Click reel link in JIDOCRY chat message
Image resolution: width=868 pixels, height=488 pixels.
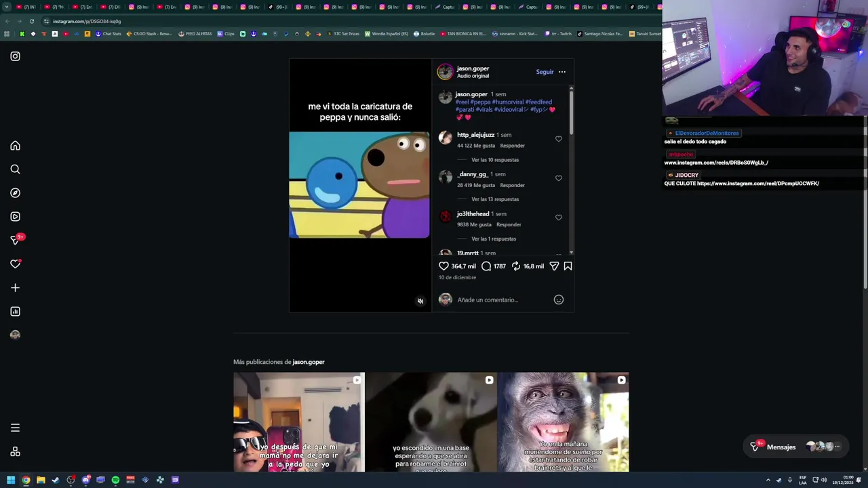[758, 184]
